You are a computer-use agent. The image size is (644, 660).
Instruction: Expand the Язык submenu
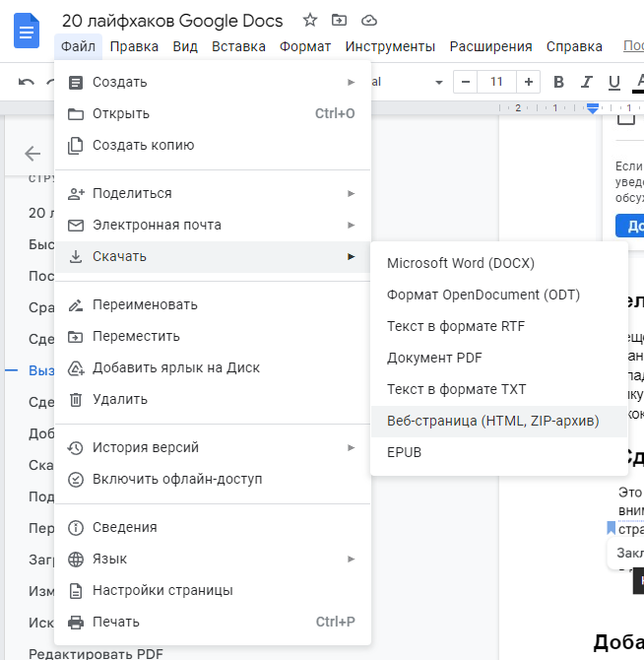[213, 559]
